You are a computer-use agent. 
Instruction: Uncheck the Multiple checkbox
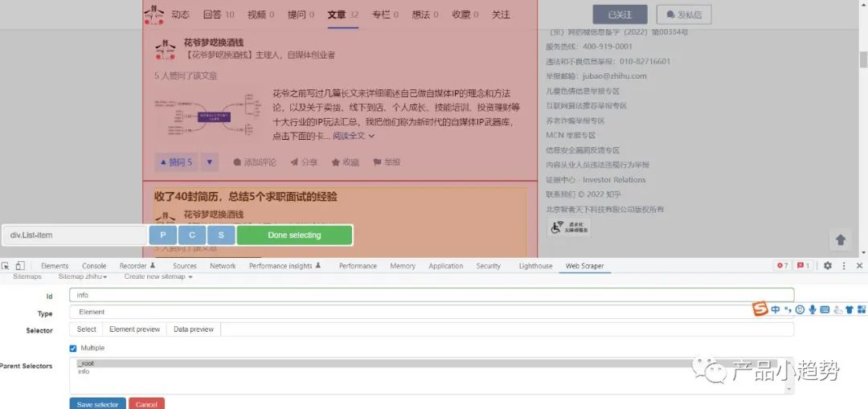tap(73, 348)
